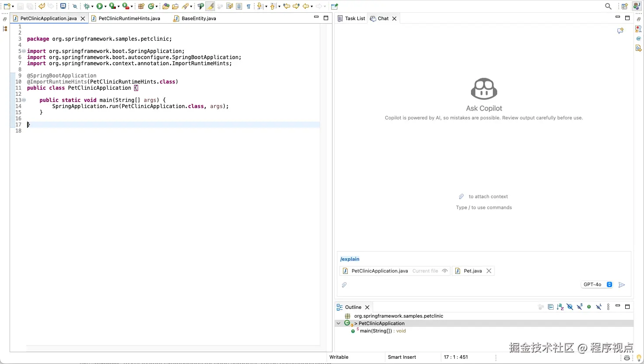Collapse the import block on line 5
The width and height of the screenshot is (644, 364).
click(24, 51)
